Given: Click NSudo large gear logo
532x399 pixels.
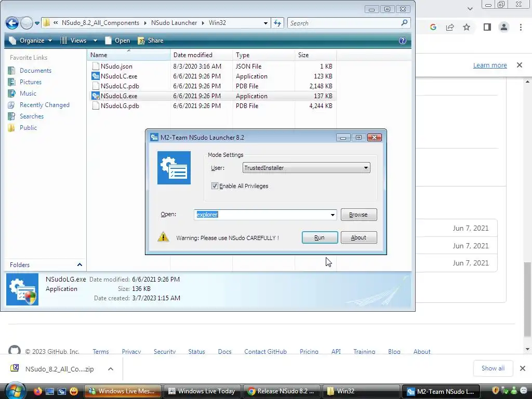Looking at the screenshot, I should pyautogui.click(x=174, y=168).
